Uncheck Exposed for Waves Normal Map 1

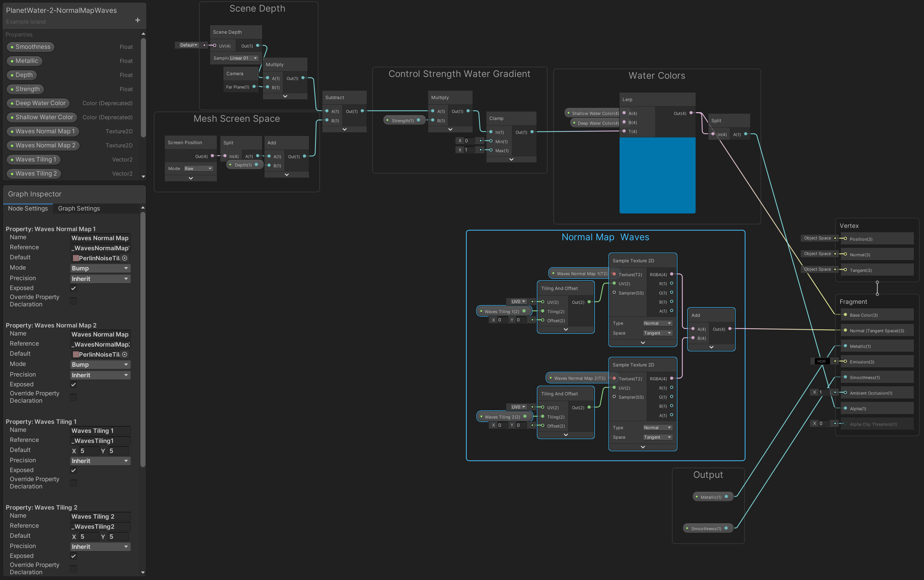click(x=74, y=288)
